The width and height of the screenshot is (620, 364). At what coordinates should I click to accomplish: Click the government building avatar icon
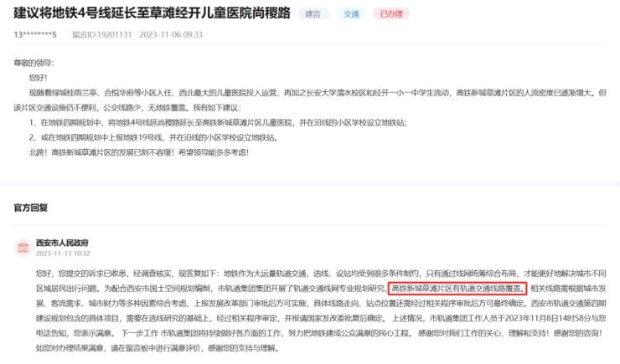point(22,247)
